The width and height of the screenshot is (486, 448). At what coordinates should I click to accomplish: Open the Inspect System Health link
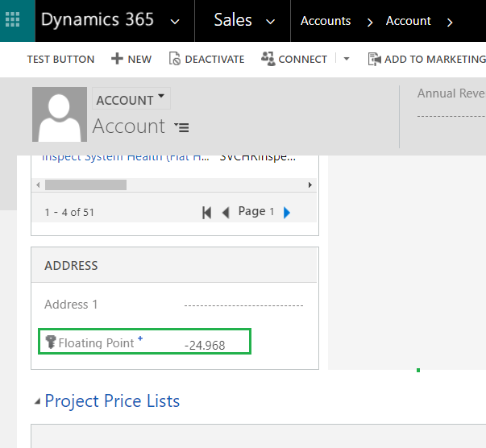click(x=126, y=157)
